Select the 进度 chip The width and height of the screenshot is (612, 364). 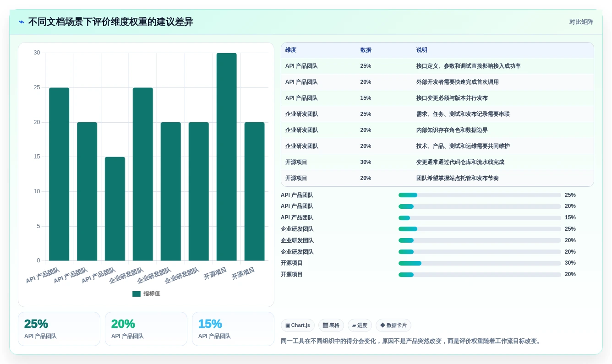point(360,326)
